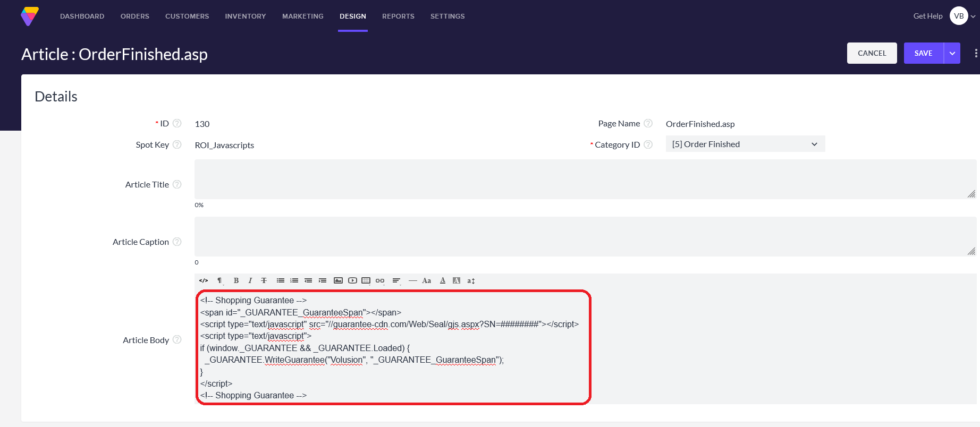Grab the Article Title resize handle
Image resolution: width=980 pixels, height=427 pixels.
pyautogui.click(x=971, y=194)
